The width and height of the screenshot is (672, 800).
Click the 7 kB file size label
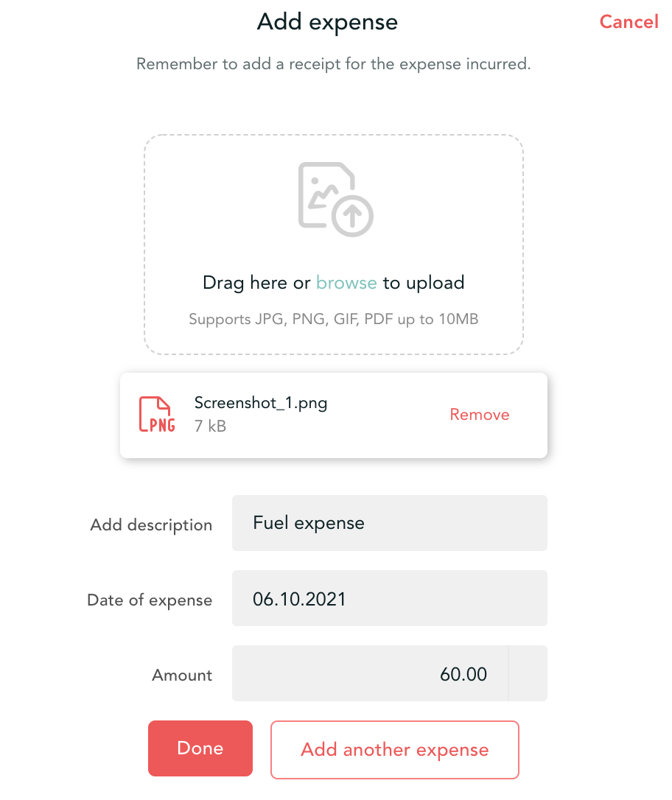tap(209, 427)
